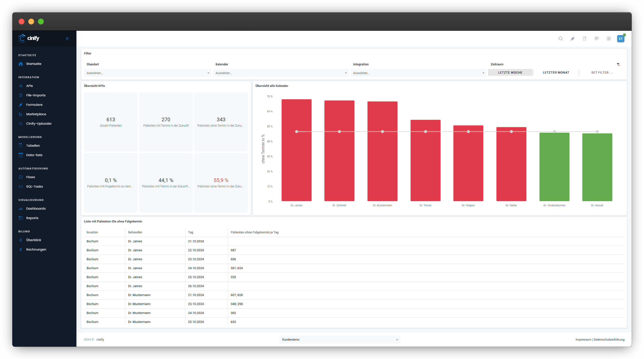Open the Flows automation icon in the sidebar
The image size is (644, 359).
[21, 177]
